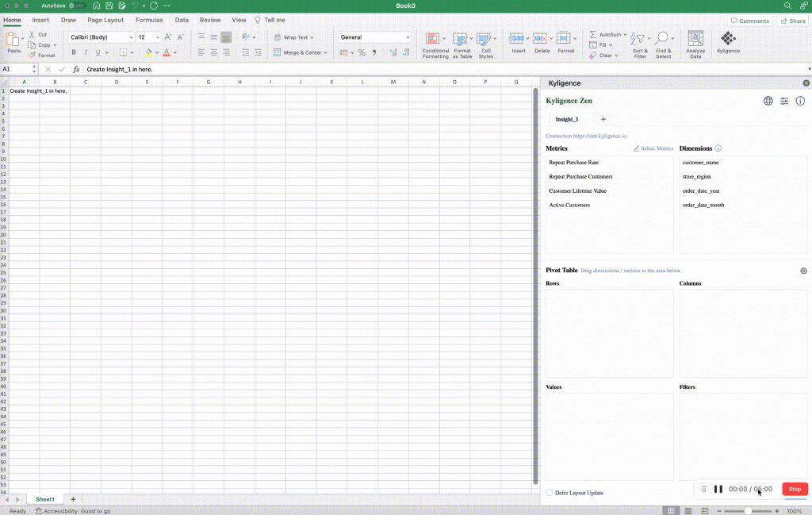The width and height of the screenshot is (812, 515).
Task: Adjust the zoom slider
Action: (x=747, y=511)
